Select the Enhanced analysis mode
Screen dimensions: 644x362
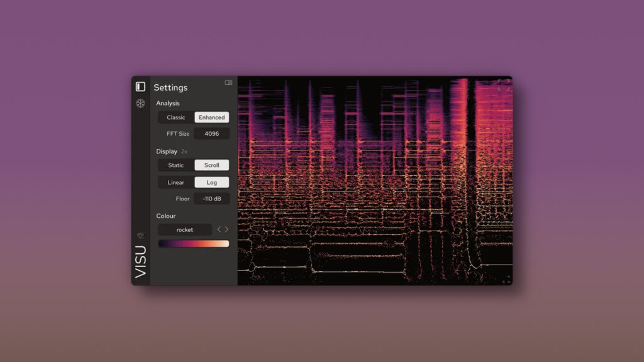coord(212,118)
